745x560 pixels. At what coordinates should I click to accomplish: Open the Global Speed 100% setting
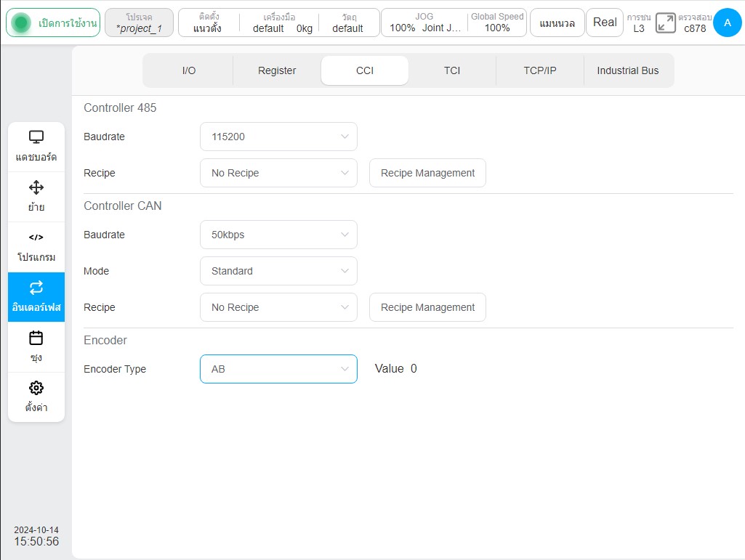coord(497,23)
